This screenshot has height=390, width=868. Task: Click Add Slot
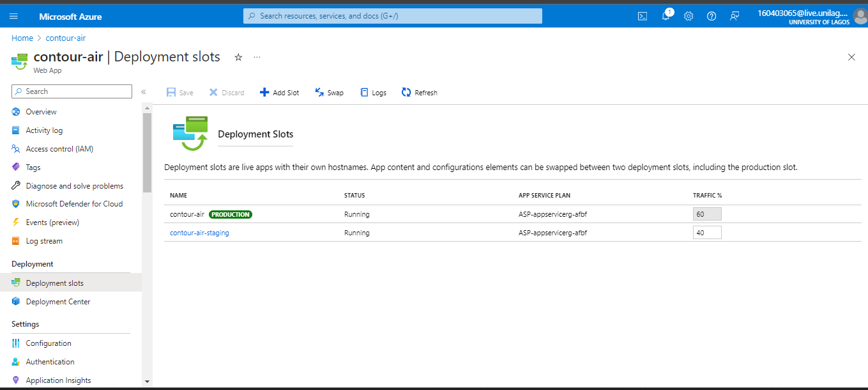click(x=280, y=93)
